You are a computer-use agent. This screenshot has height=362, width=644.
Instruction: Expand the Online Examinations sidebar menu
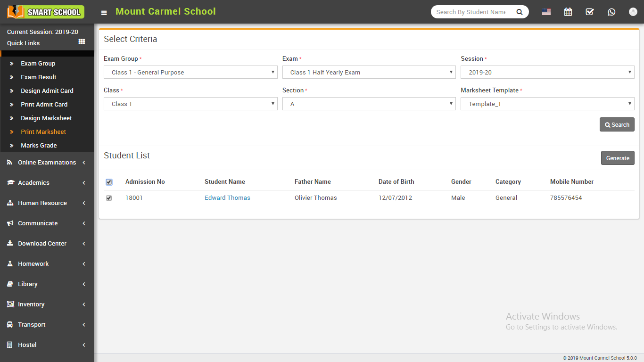tap(47, 163)
